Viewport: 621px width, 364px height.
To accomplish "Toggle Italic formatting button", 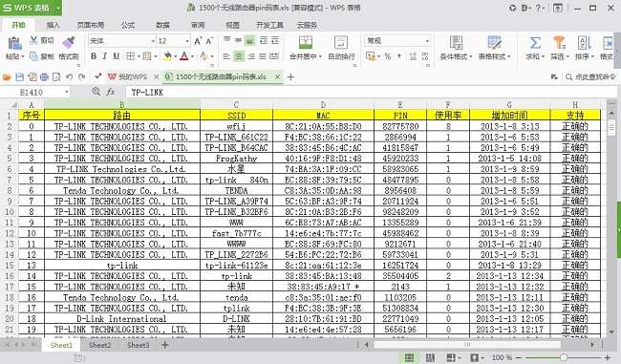I will (104, 56).
